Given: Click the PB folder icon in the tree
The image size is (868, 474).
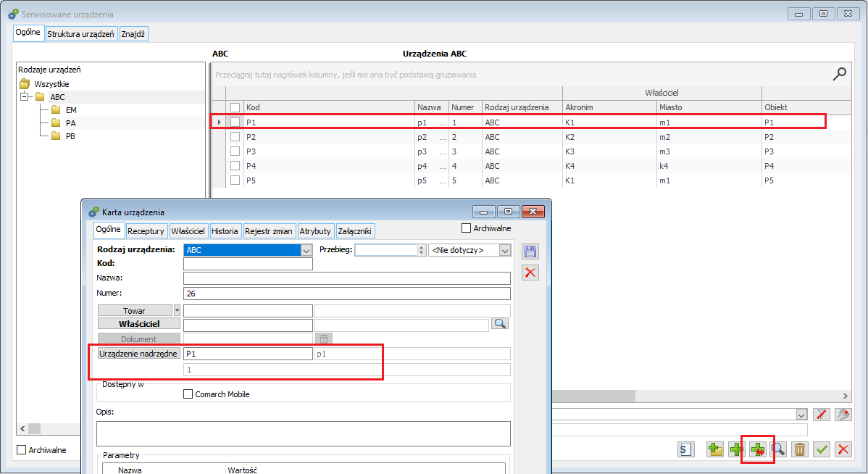Looking at the screenshot, I should (x=56, y=136).
